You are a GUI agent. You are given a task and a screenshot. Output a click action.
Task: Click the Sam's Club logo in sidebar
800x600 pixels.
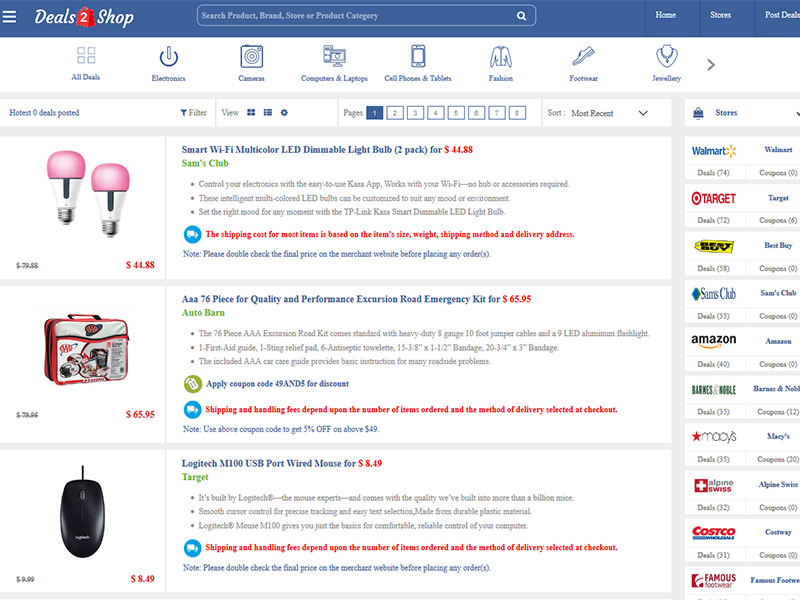pyautogui.click(x=714, y=294)
